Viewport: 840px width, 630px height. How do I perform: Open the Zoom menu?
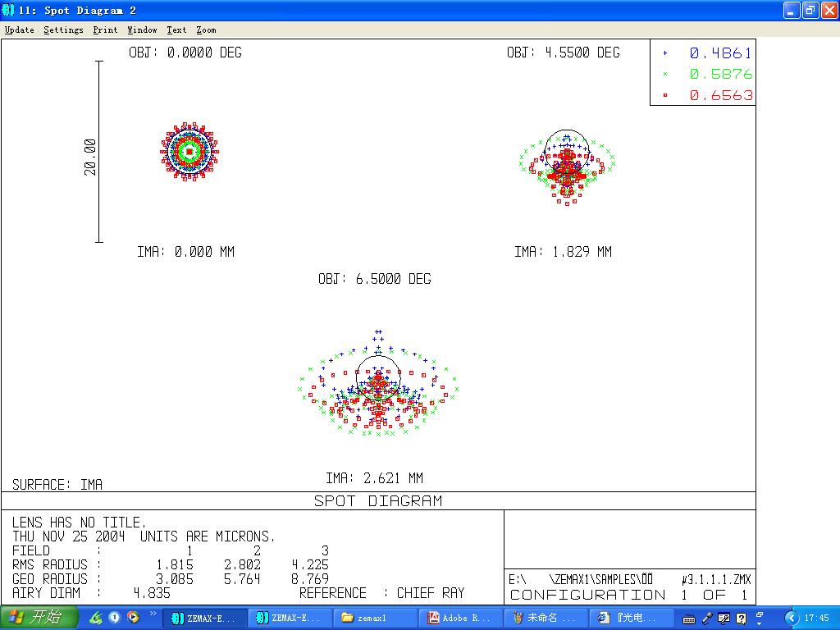[206, 30]
